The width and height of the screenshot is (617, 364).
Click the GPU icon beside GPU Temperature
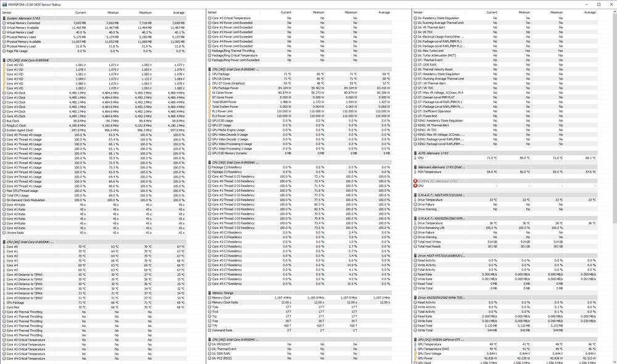(x=414, y=343)
